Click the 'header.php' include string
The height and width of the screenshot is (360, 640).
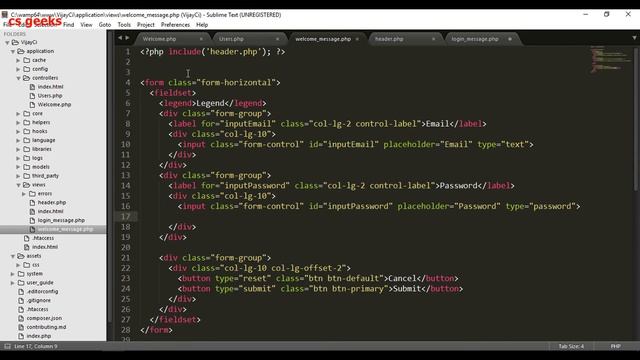(x=233, y=52)
